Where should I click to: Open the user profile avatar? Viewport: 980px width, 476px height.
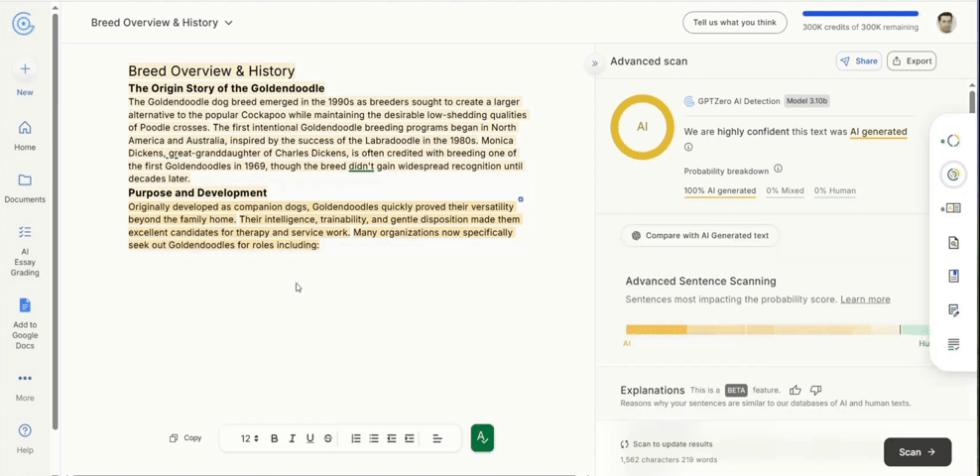click(x=946, y=23)
